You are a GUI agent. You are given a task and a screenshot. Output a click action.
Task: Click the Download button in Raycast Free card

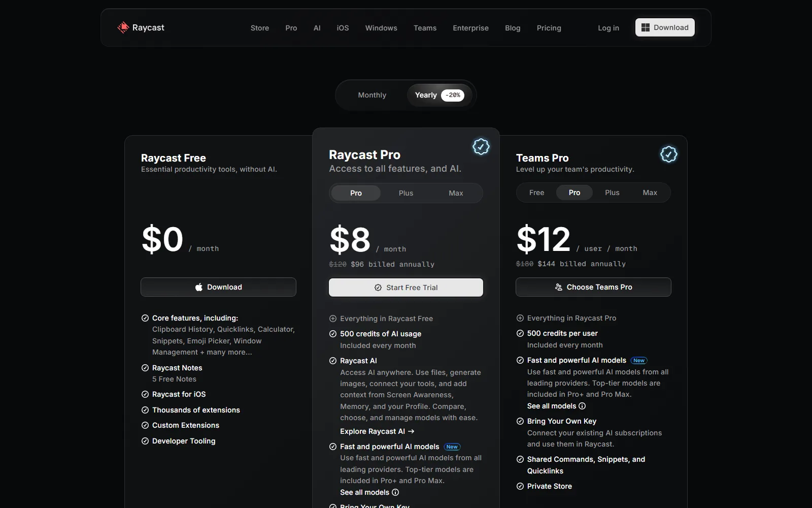[x=218, y=287]
